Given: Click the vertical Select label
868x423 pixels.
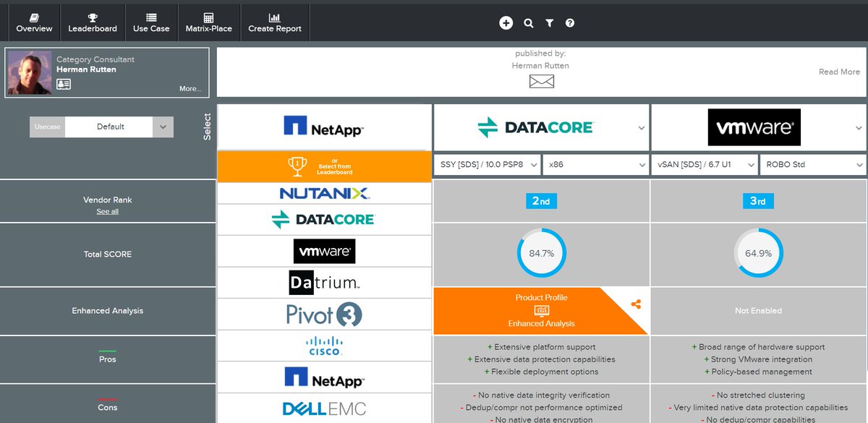Looking at the screenshot, I should 208,127.
